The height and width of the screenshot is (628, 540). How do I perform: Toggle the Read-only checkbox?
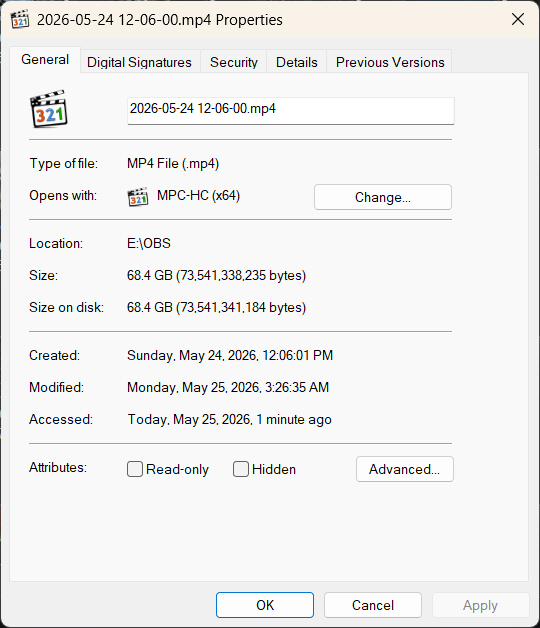135,469
